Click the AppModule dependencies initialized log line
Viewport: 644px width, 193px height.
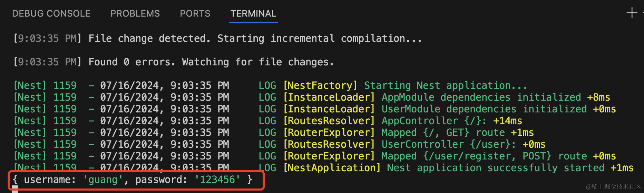(x=312, y=97)
